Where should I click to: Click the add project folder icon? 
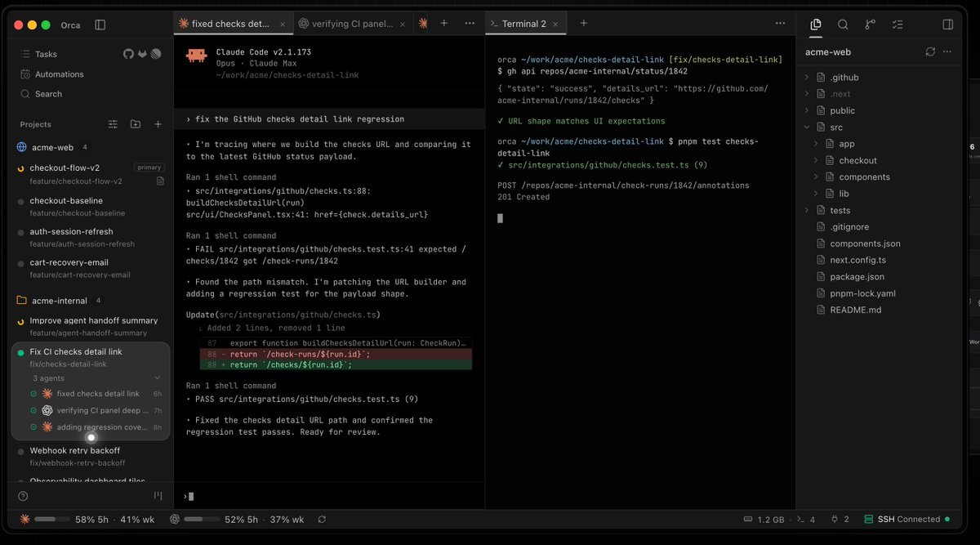click(136, 124)
